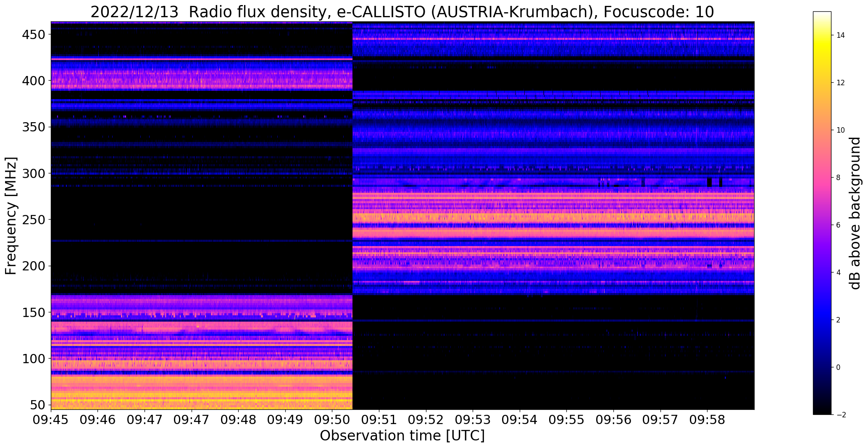Click the 09:48 time tick label

(239, 420)
